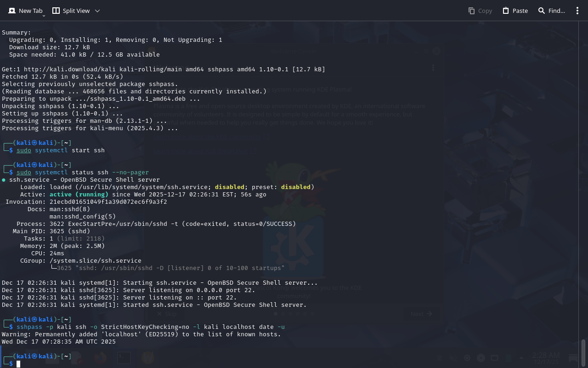Click the empty prompt cursor at the bottom
The image size is (588, 368).
click(18, 364)
